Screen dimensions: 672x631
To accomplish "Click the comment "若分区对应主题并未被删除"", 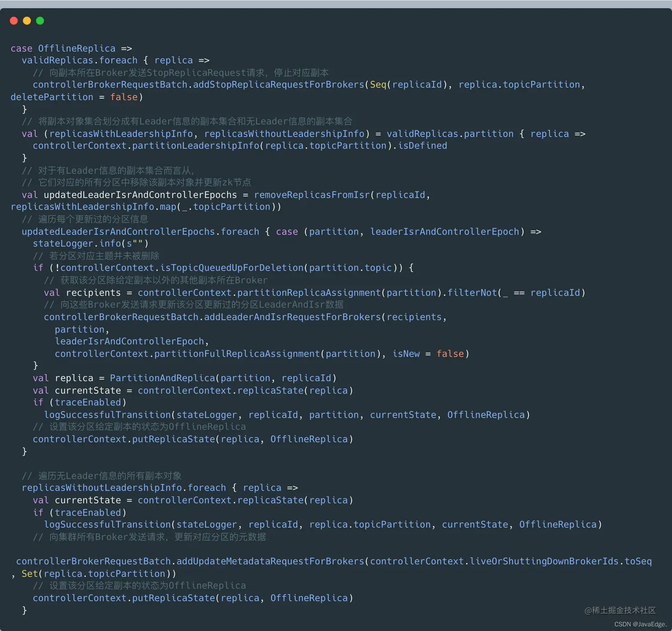I will point(96,256).
